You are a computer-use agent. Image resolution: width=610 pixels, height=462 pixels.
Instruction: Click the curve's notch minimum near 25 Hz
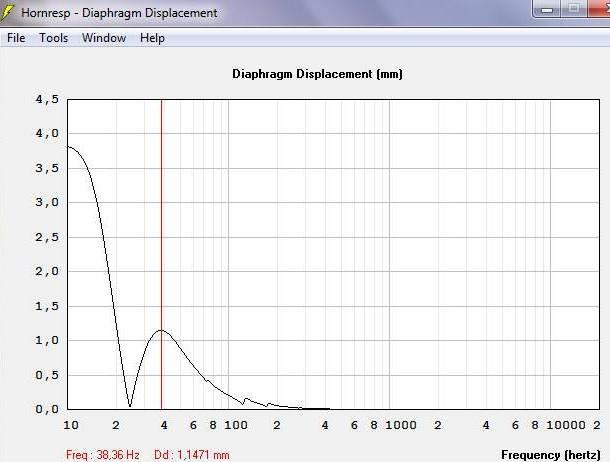(x=130, y=406)
